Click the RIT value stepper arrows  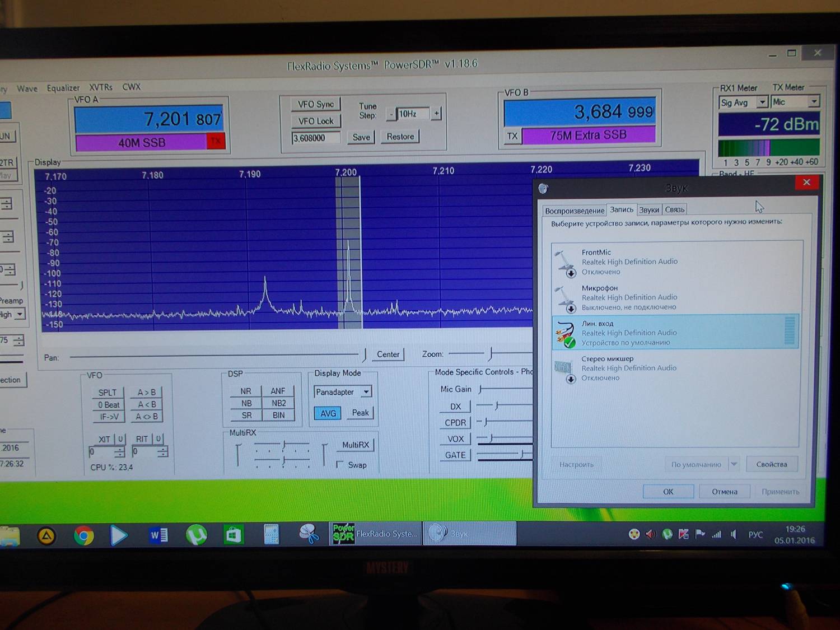pyautogui.click(x=162, y=451)
